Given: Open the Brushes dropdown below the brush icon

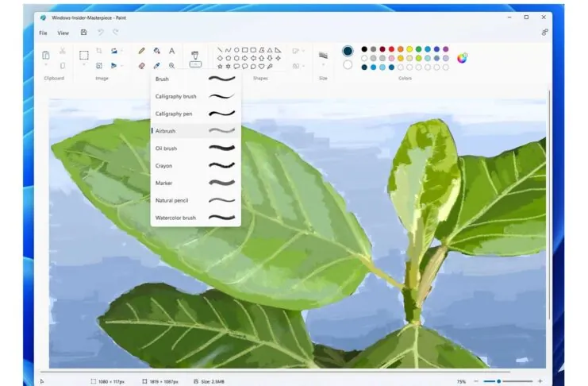Looking at the screenshot, I should [x=195, y=64].
